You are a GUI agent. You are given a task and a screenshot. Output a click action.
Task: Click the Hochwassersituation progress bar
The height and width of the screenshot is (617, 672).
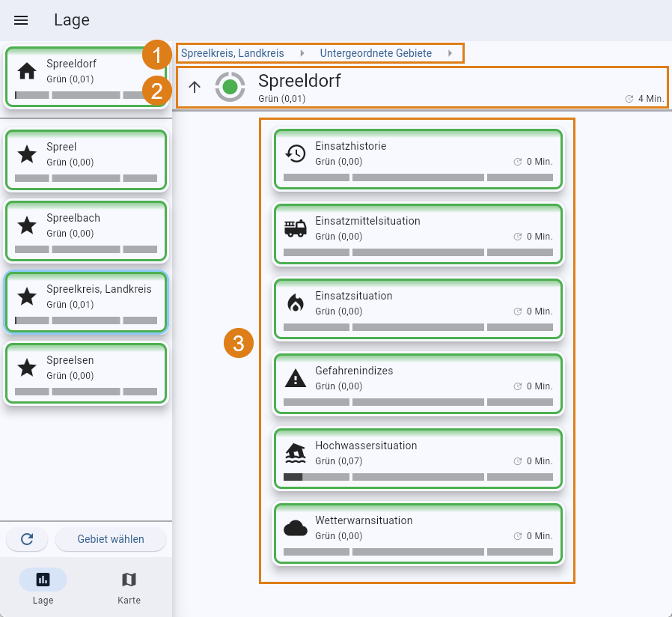click(418, 477)
